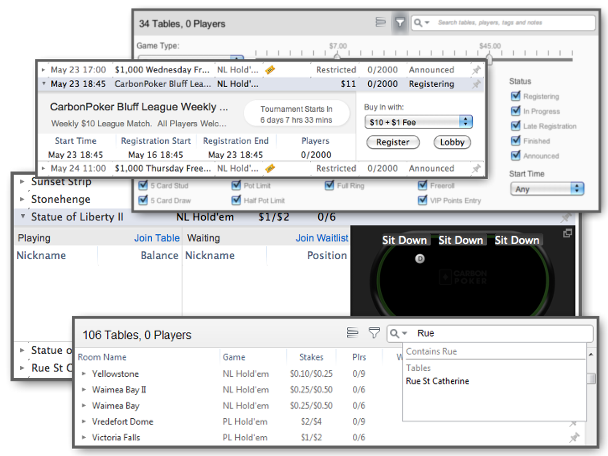Collapse the Statue of Liberty II row
The height and width of the screenshot is (456, 608).
point(22,216)
